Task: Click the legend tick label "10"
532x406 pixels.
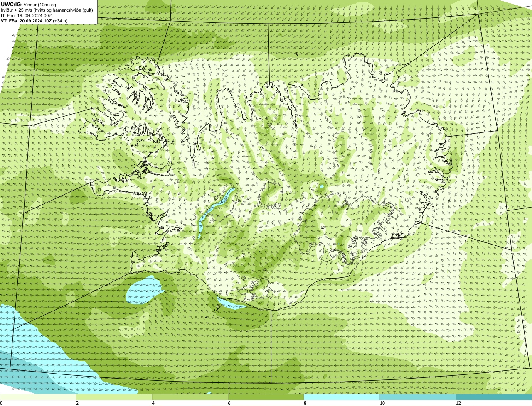Action: 382,403
